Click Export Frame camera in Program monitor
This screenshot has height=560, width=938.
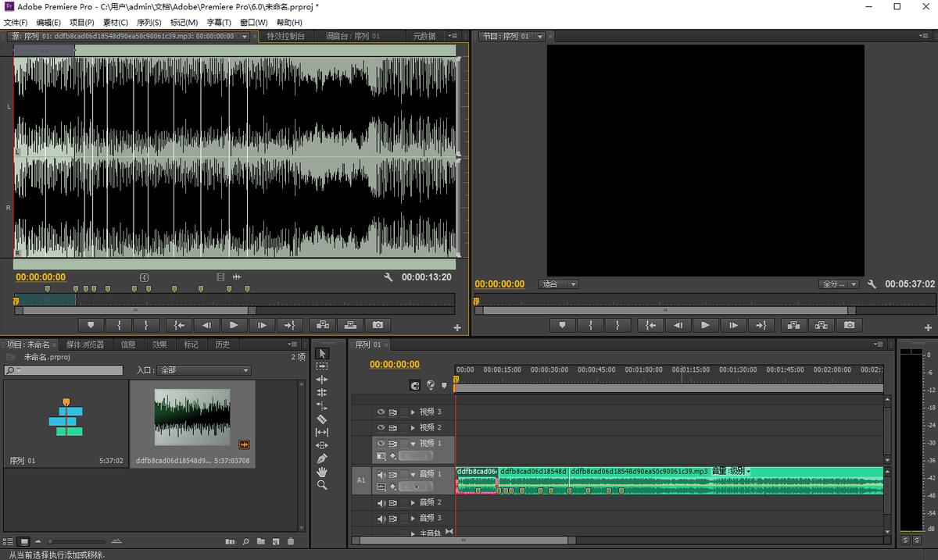pos(849,325)
